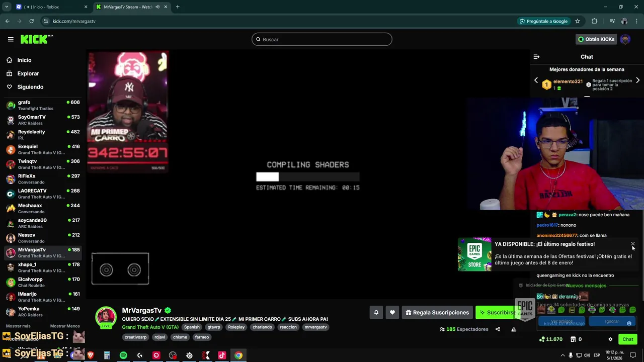The image size is (644, 362).
Task: Close the Epic Games Store notification
Action: click(x=633, y=244)
